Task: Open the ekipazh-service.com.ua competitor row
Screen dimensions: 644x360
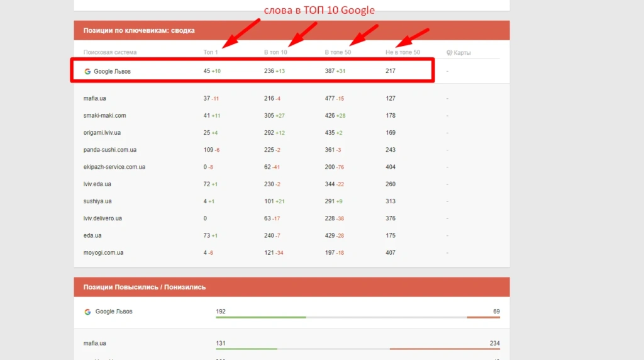Action: tap(292, 167)
